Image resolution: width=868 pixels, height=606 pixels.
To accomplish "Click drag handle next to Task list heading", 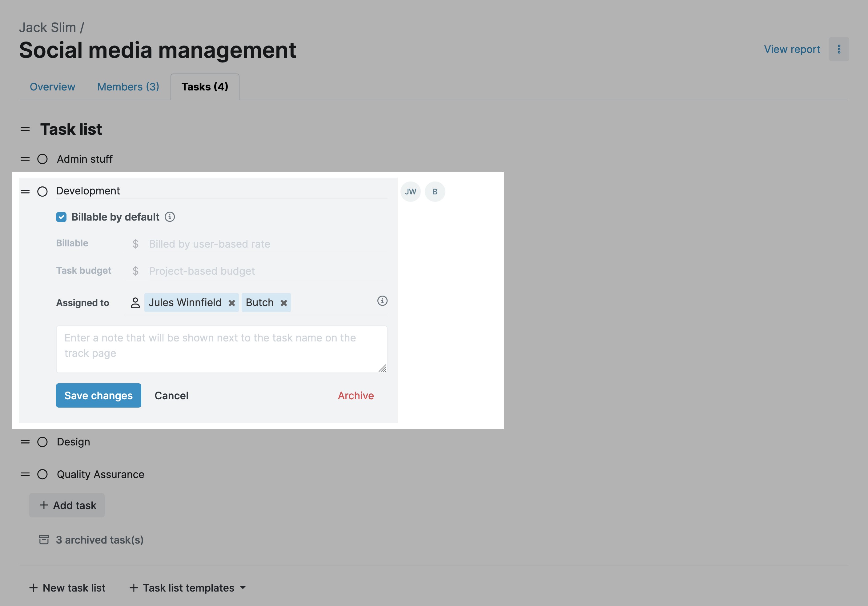I will 25,130.
